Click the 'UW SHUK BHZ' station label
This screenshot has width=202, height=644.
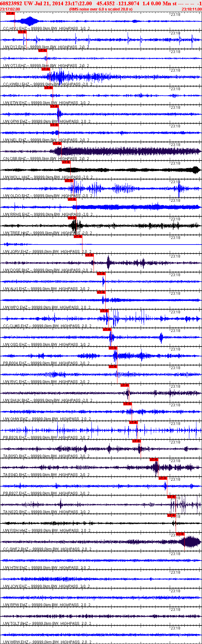pos(16,400)
